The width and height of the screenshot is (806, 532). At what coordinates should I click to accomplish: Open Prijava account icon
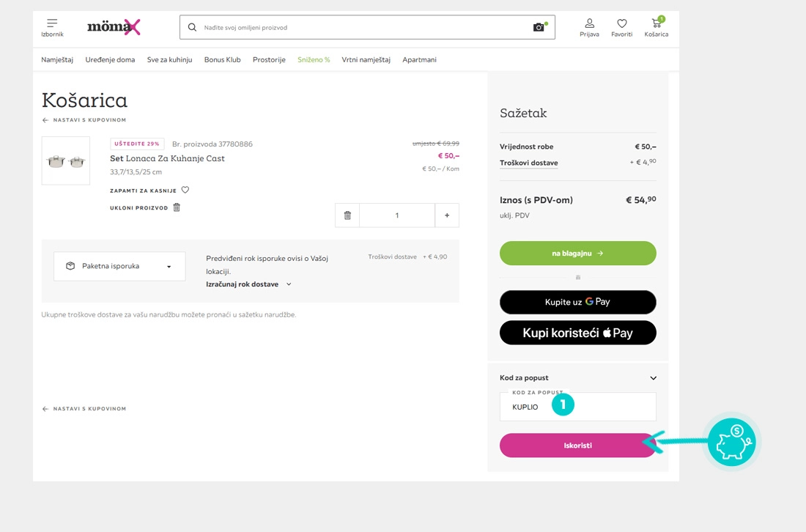(589, 27)
